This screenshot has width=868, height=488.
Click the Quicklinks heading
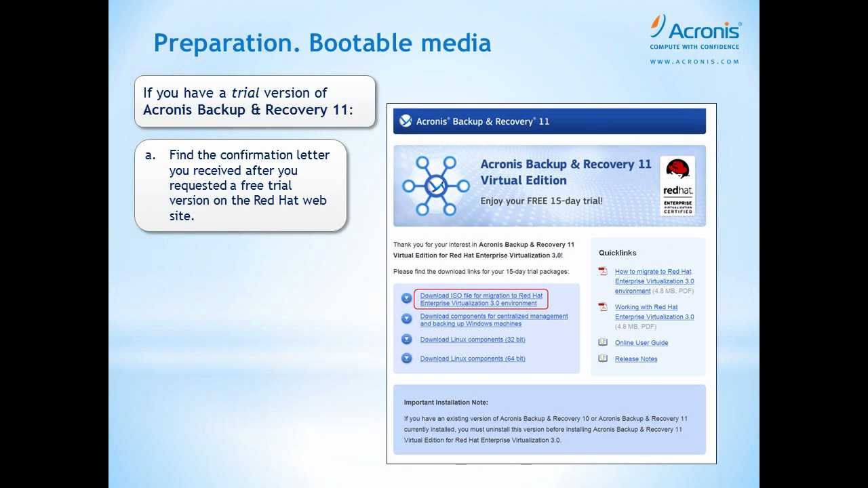(x=617, y=253)
